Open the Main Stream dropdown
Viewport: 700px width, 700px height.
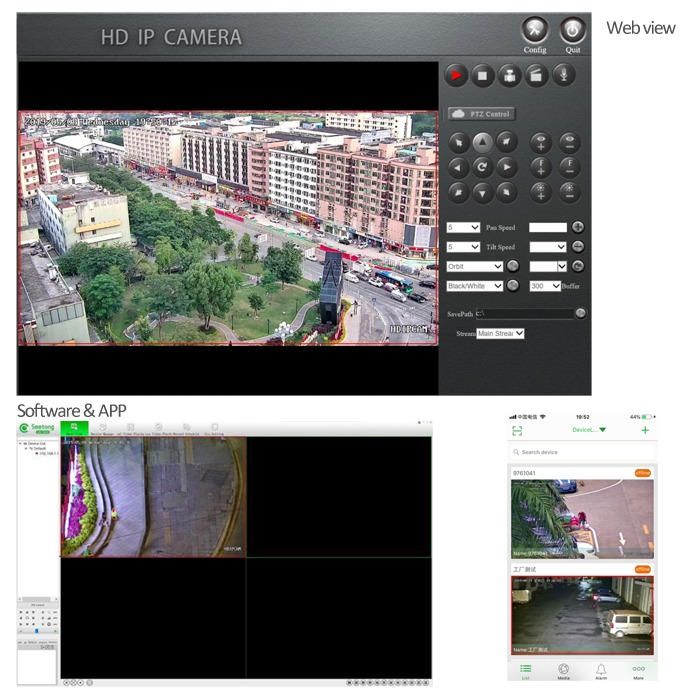click(x=500, y=333)
